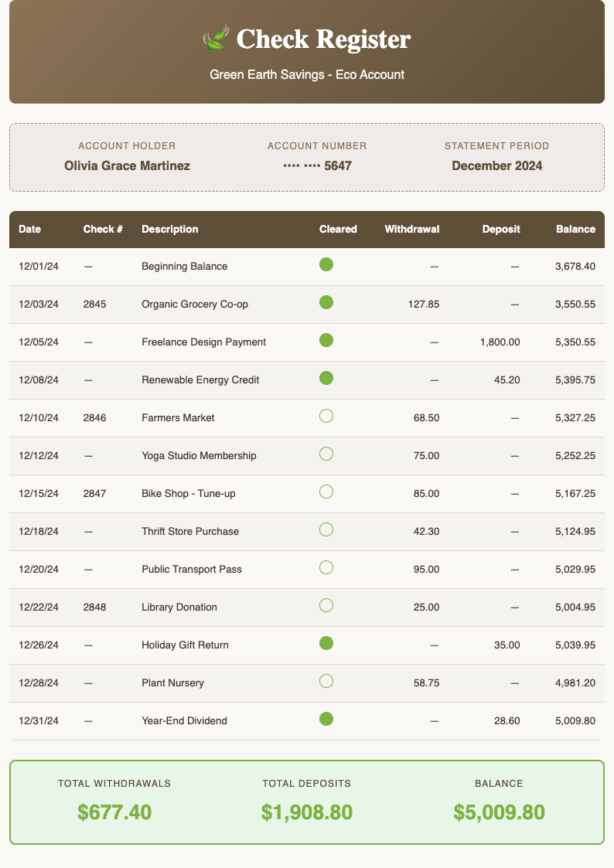The height and width of the screenshot is (868, 614).
Task: Click Library Donation description
Action: tap(179, 608)
